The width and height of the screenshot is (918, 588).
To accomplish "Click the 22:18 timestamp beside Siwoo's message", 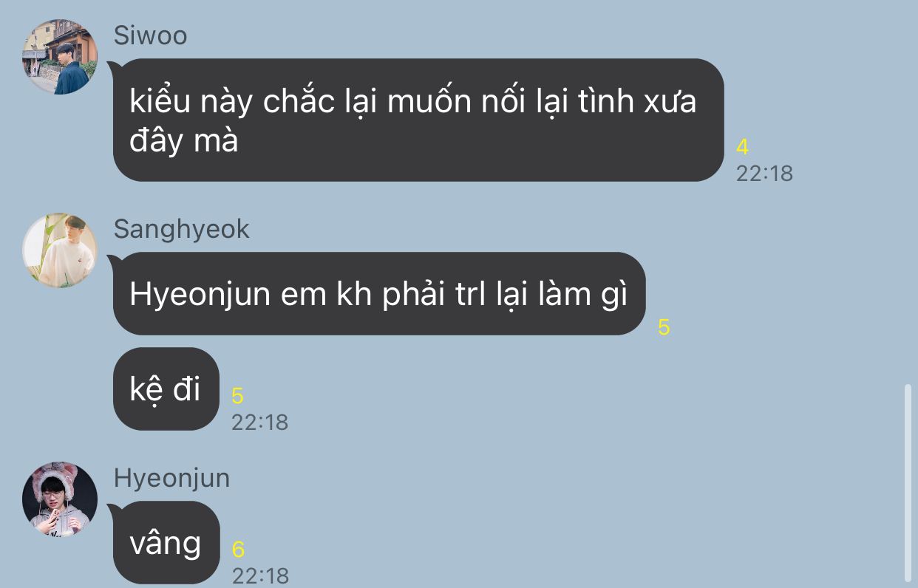I will coord(764,173).
